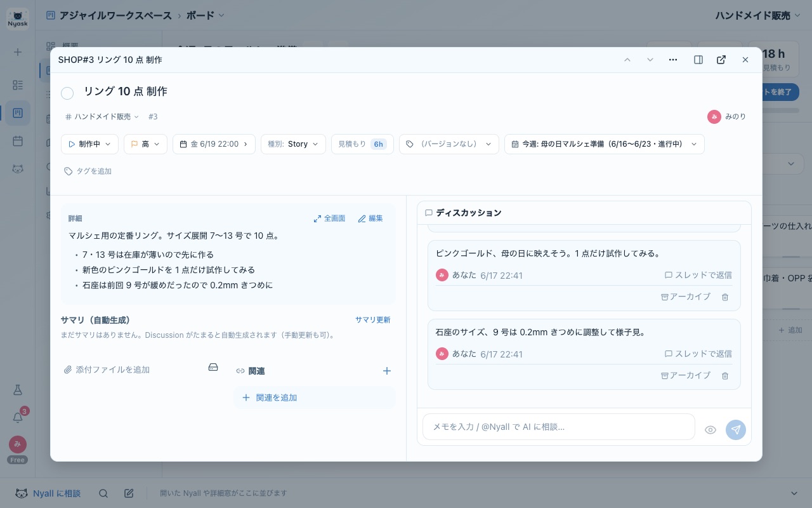Archive the ピンクゴールド comment
This screenshot has height=508, width=812.
click(685, 297)
